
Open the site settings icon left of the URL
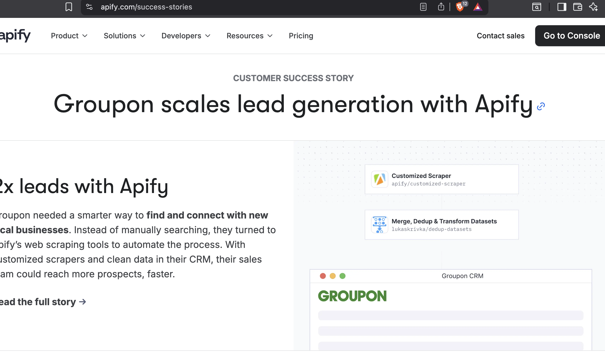pos(89,7)
